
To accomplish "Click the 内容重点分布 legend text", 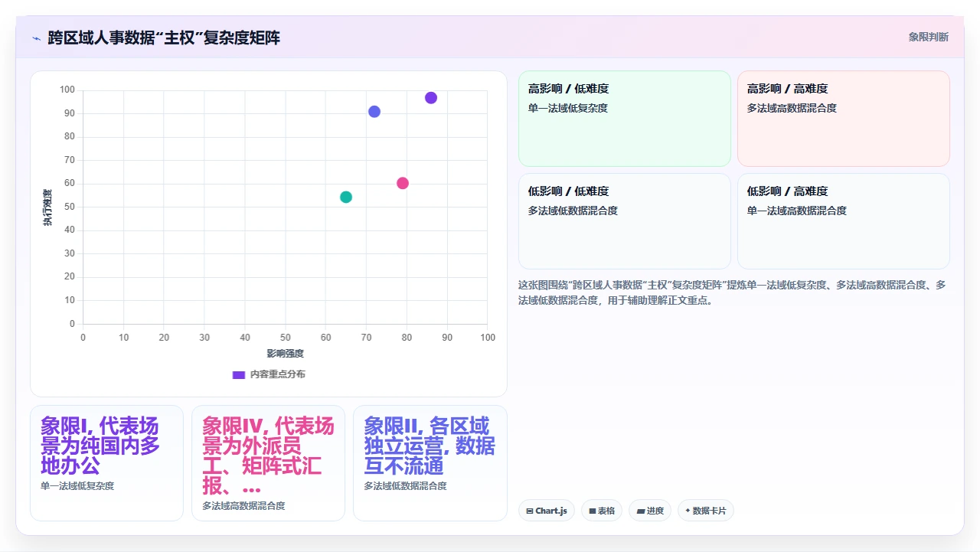I will pyautogui.click(x=278, y=374).
